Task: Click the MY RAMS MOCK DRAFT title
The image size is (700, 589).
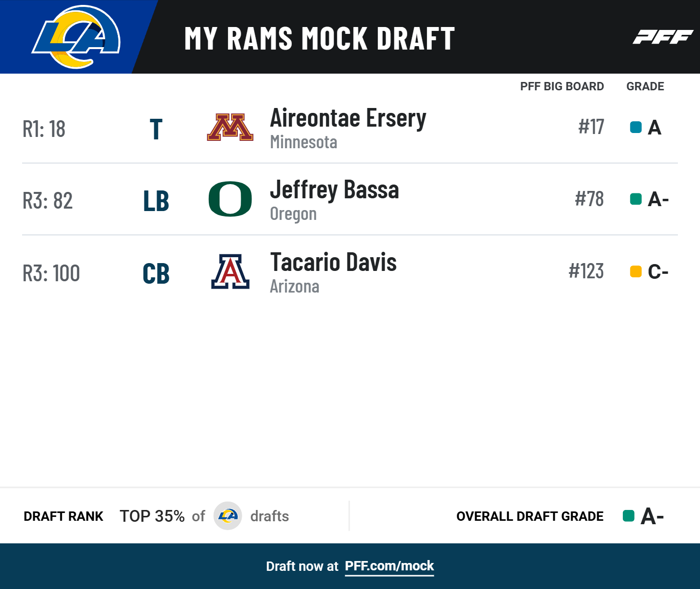Action: 319,38
